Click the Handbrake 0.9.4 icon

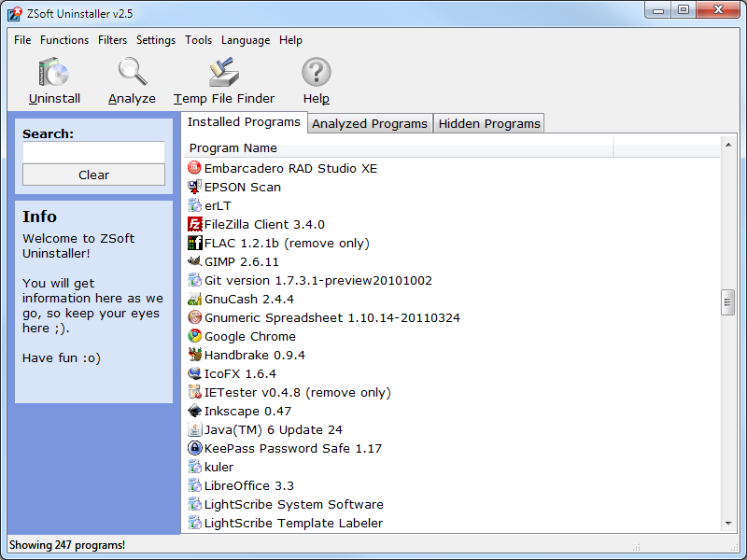pyautogui.click(x=195, y=355)
